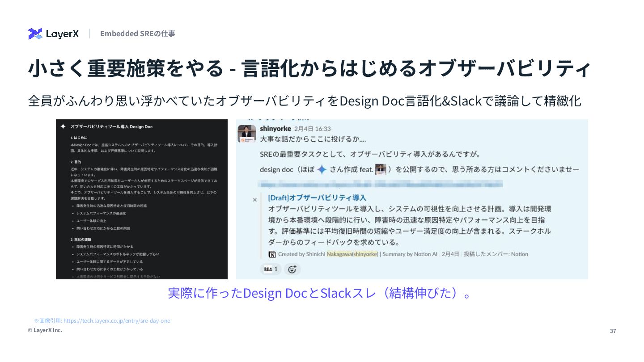Collapse the Notion preview with the x icon

(x=255, y=200)
